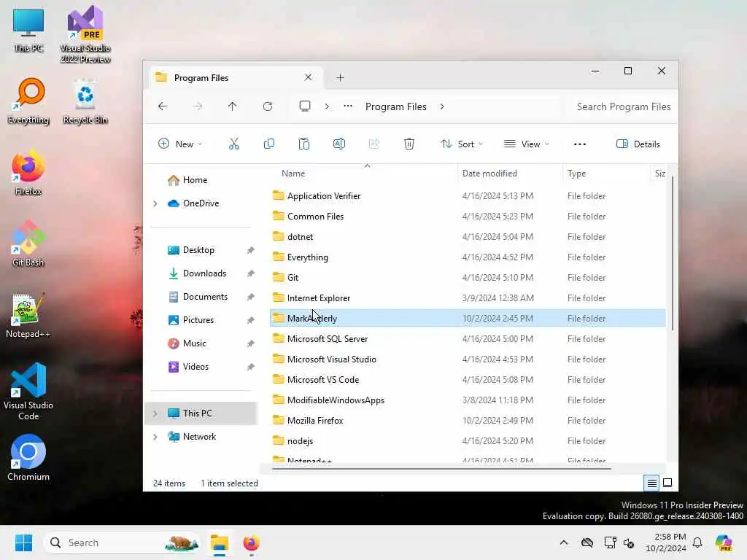Screen dimensions: 747x560
Task: Click the chevron after the PC icon in the breadcrumb
Action: [x=327, y=106]
